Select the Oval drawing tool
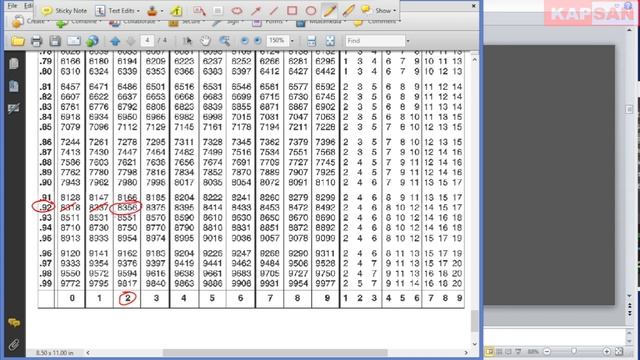This screenshot has width=640, height=360. tap(311, 11)
